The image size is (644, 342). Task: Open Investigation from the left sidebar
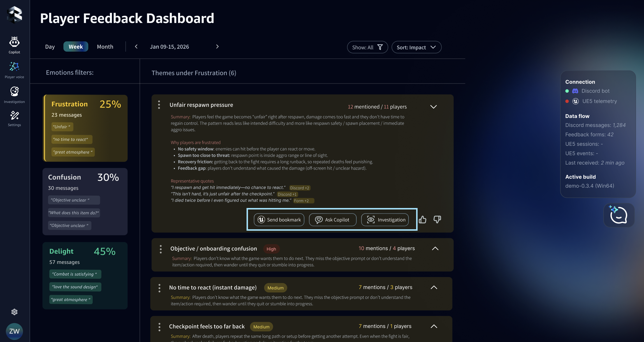(14, 93)
